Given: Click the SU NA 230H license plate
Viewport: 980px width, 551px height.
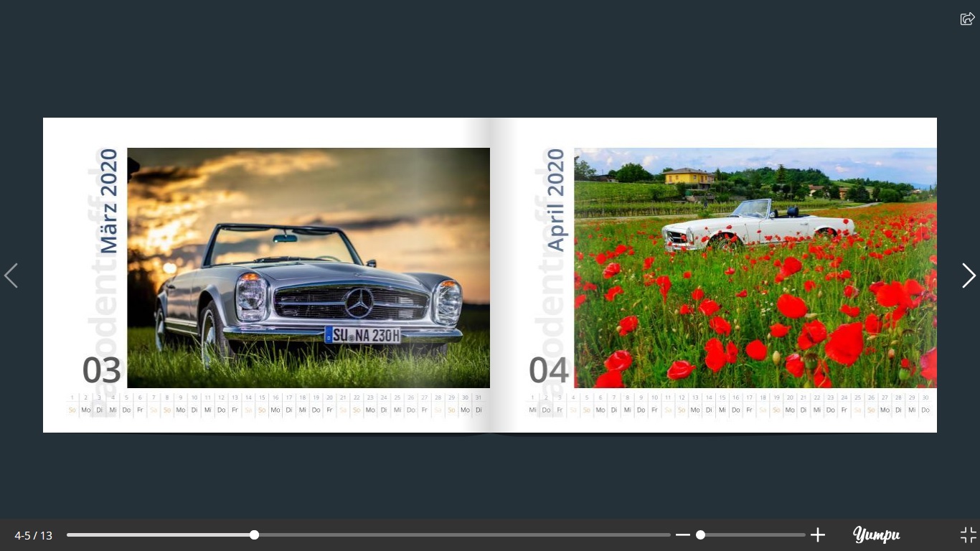Looking at the screenshot, I should click(x=362, y=335).
